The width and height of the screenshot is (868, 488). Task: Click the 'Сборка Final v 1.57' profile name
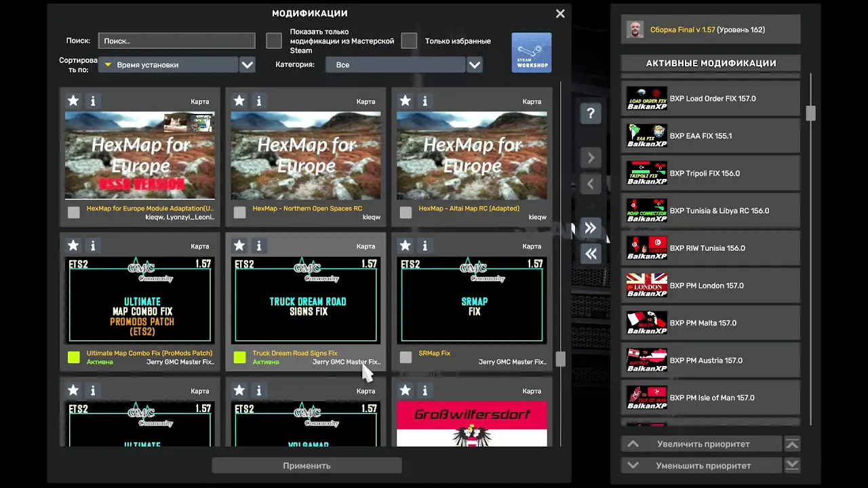tap(683, 30)
